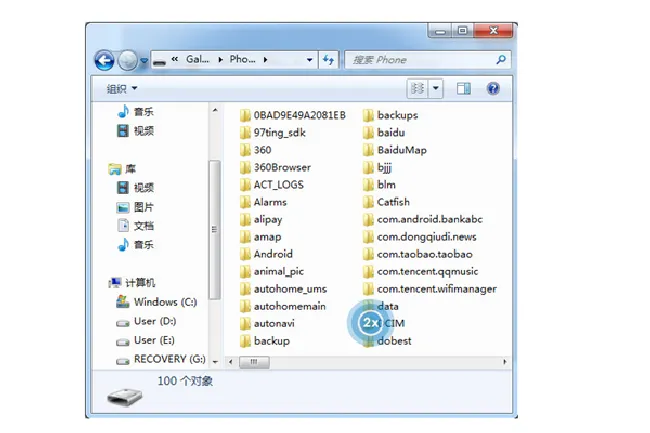The width and height of the screenshot is (650, 433).
Task: Select the baidu folder
Action: [384, 133]
